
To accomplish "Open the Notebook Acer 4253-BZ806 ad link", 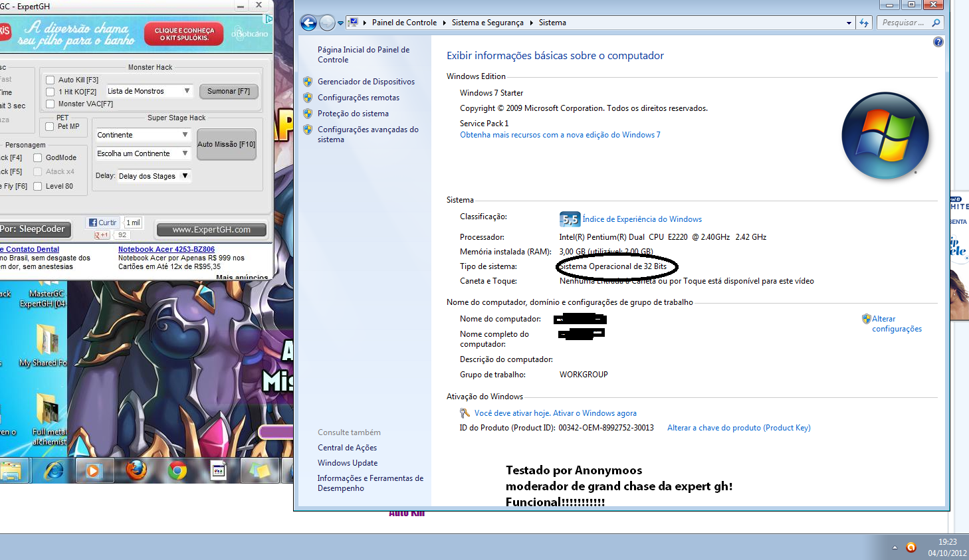I will click(166, 249).
